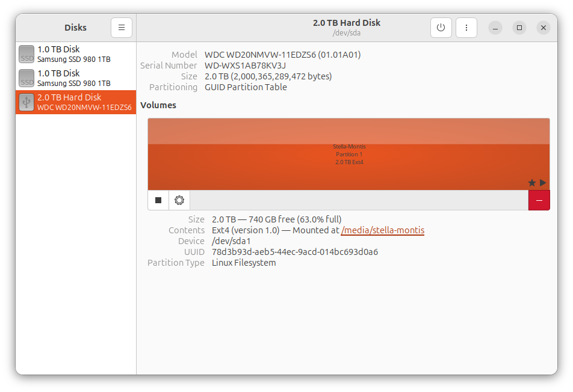Click the Volumes heading
The image size is (573, 392).
coord(158,105)
